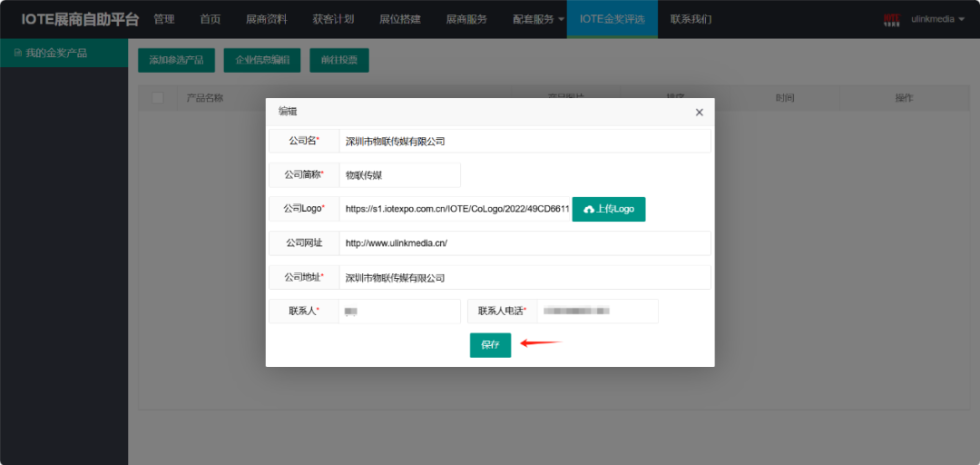Click the 联系人电话 input field
The image size is (980, 465).
tap(597, 311)
